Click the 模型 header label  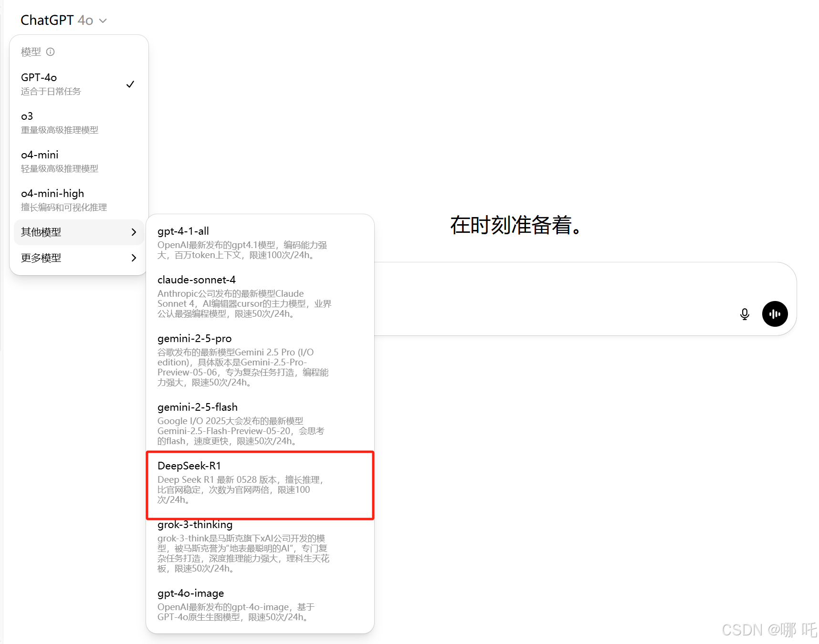coord(31,52)
